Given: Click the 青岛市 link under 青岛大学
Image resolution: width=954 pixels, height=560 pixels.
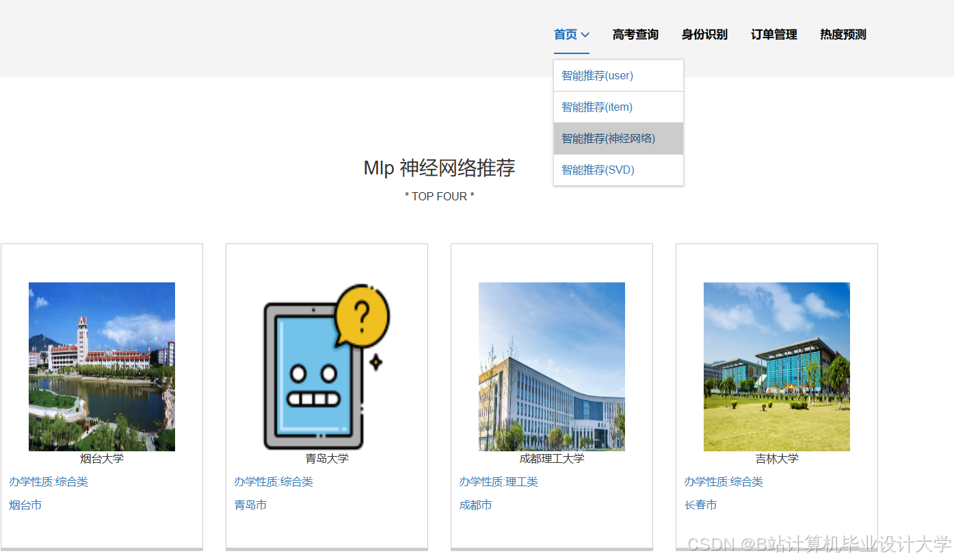Looking at the screenshot, I should (x=250, y=505).
